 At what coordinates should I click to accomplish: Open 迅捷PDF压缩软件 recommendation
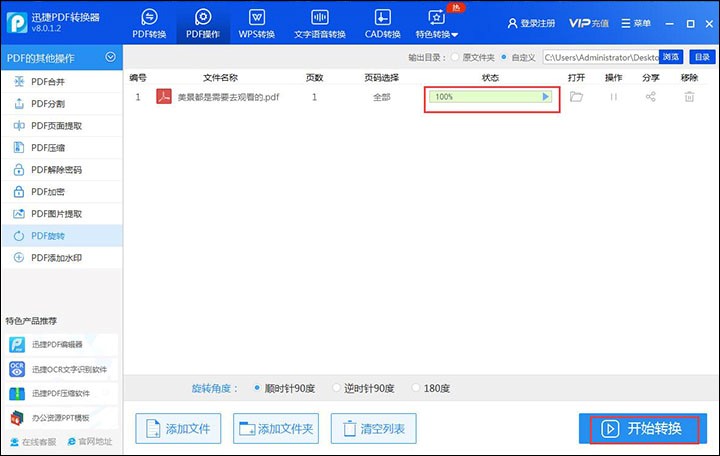tap(62, 394)
